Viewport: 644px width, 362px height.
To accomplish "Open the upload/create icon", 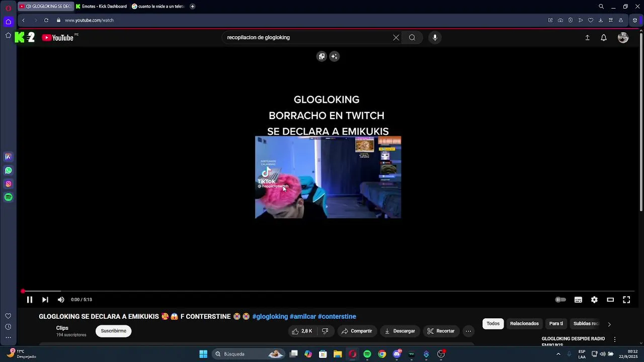I will pos(587,38).
